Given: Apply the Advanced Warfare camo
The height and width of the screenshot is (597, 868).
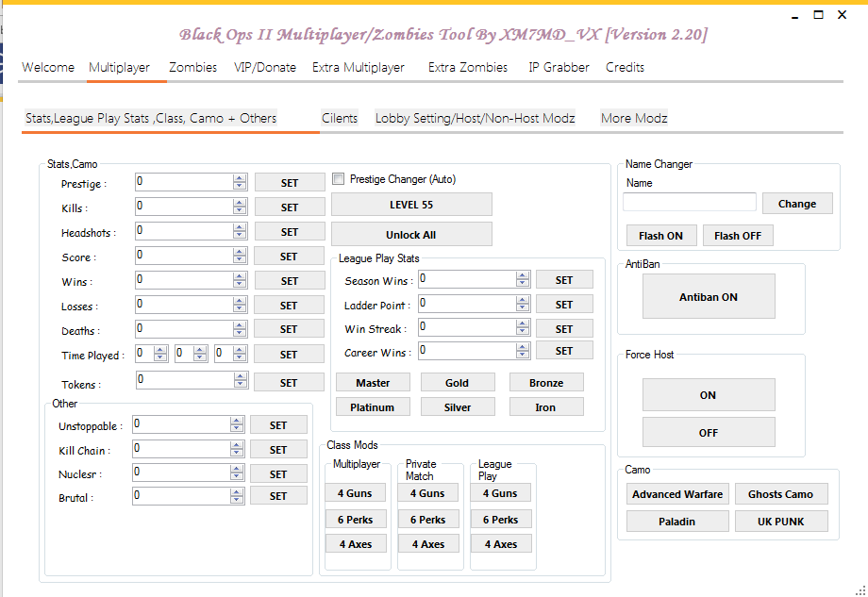Looking at the screenshot, I should 677,493.
